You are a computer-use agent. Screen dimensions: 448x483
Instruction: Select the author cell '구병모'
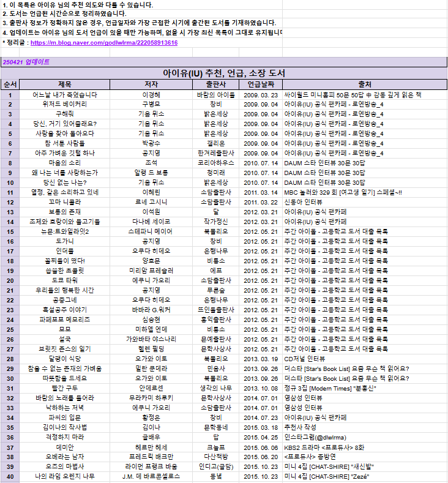[x=151, y=105]
